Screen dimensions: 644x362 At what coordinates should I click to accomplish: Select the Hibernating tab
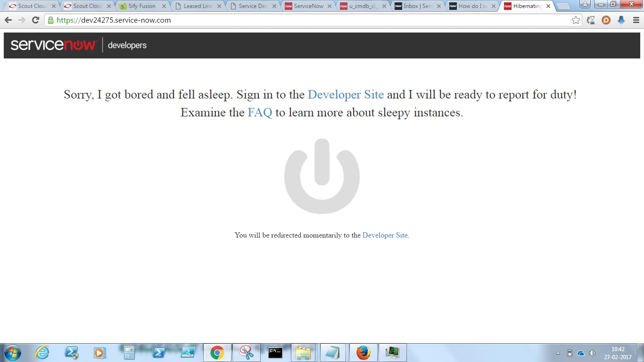point(527,6)
